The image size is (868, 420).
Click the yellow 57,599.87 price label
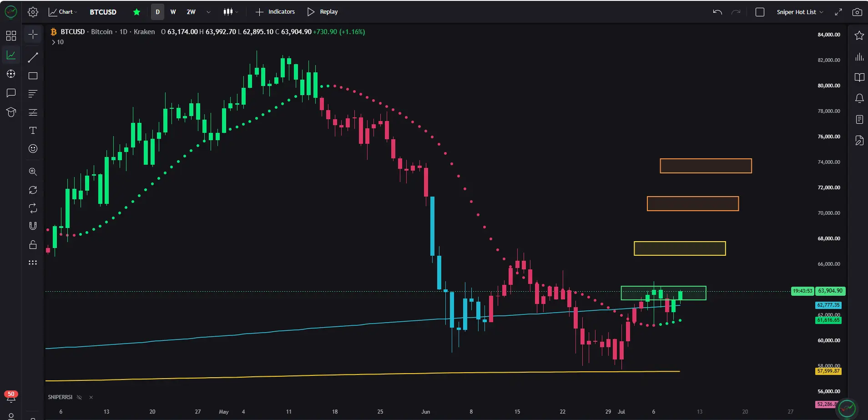pos(828,371)
